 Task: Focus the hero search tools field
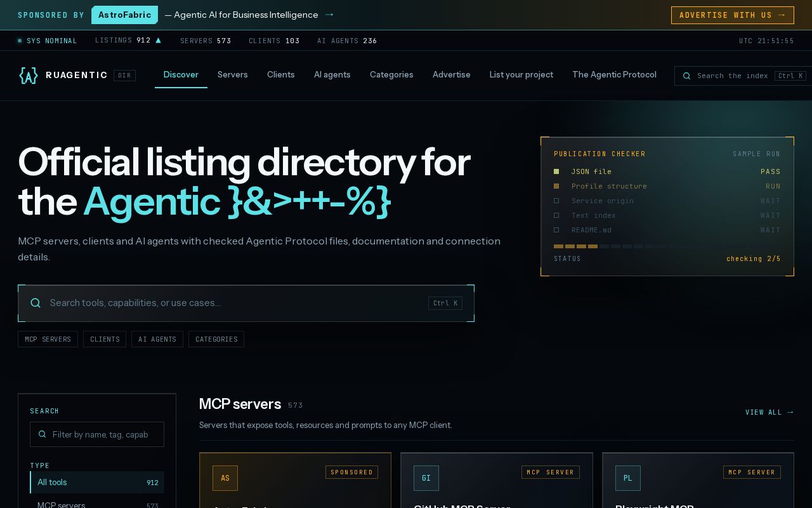pyautogui.click(x=246, y=304)
